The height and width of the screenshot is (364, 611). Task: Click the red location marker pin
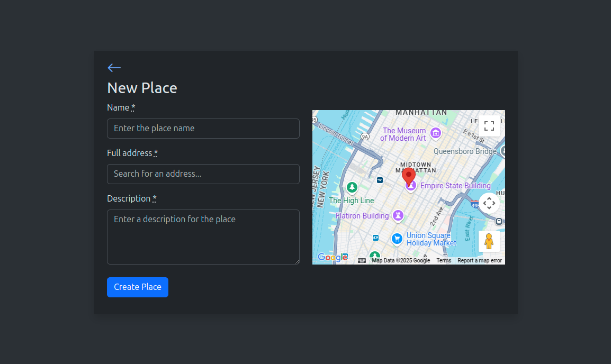tap(408, 176)
